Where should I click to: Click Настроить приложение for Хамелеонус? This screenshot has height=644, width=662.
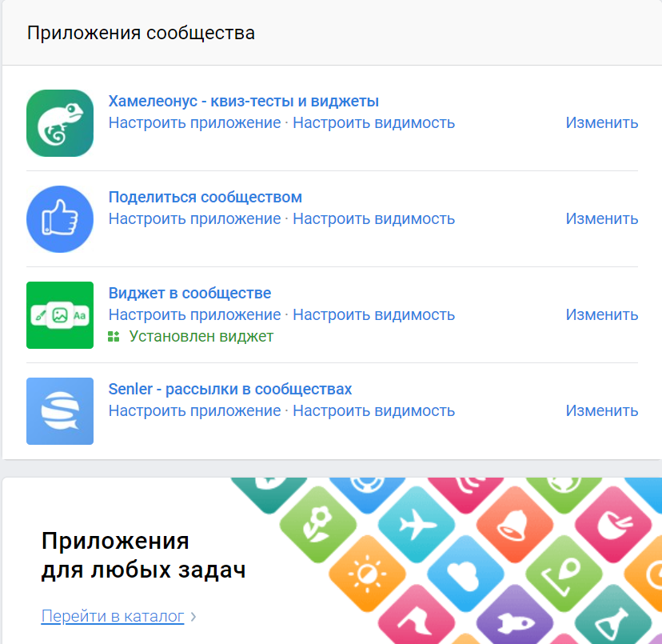[x=194, y=123]
